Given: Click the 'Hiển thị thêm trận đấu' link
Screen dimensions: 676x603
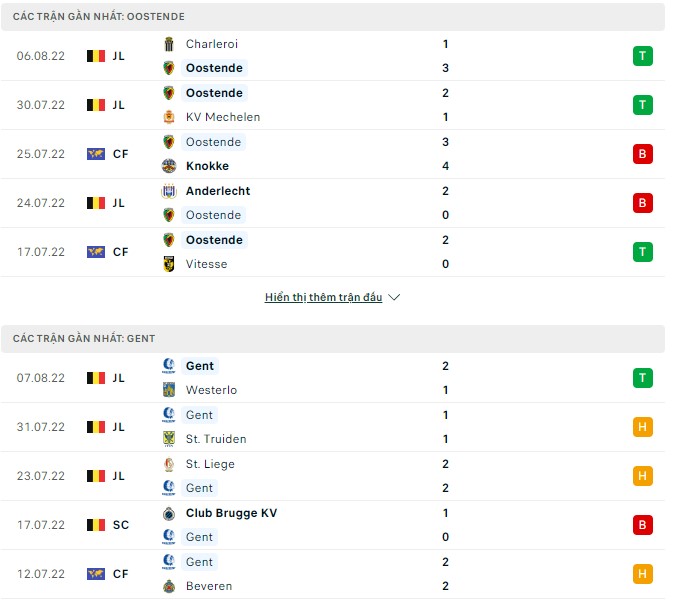Looking at the screenshot, I should pyautogui.click(x=323, y=297).
